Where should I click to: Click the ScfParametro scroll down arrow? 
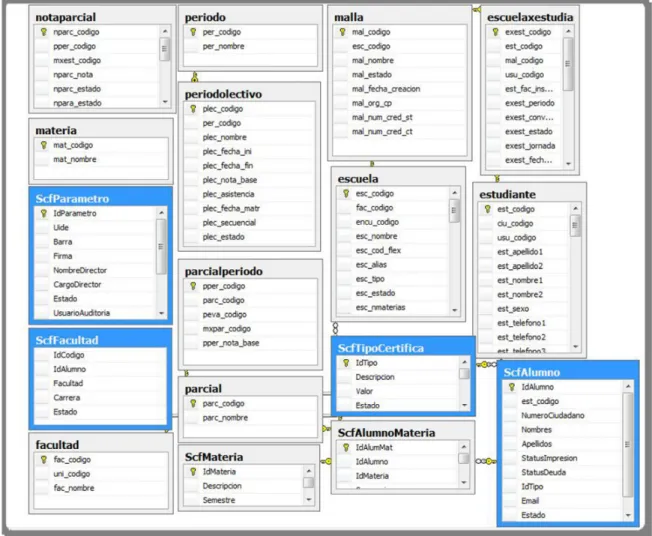click(161, 313)
